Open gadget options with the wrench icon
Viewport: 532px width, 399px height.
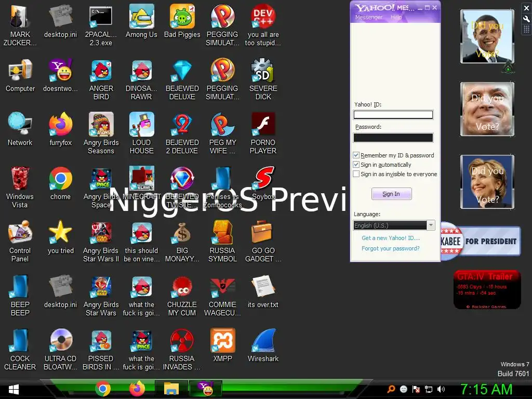click(526, 19)
